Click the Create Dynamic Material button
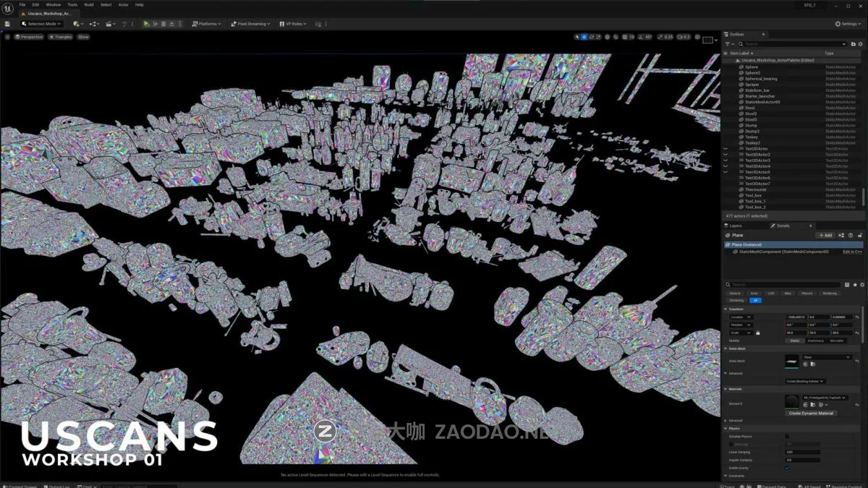Screen dimensions: 868x488 [810, 413]
